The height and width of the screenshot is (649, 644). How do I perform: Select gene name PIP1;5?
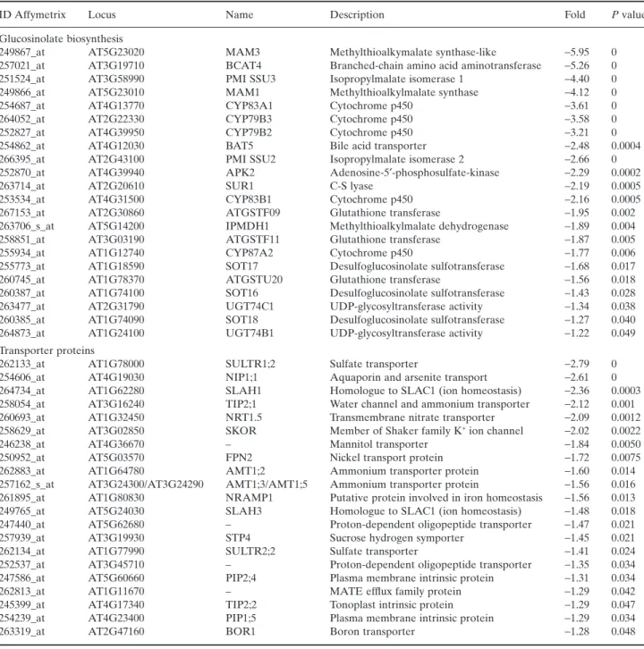(x=241, y=618)
